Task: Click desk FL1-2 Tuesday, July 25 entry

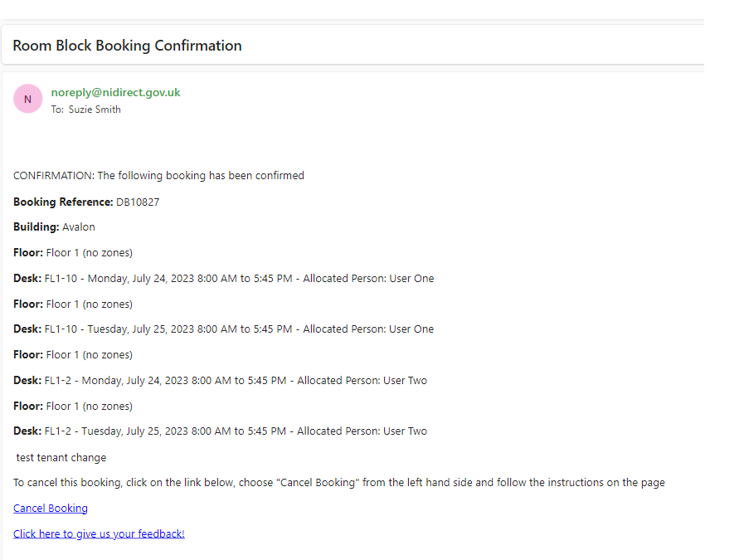Action: click(236, 431)
